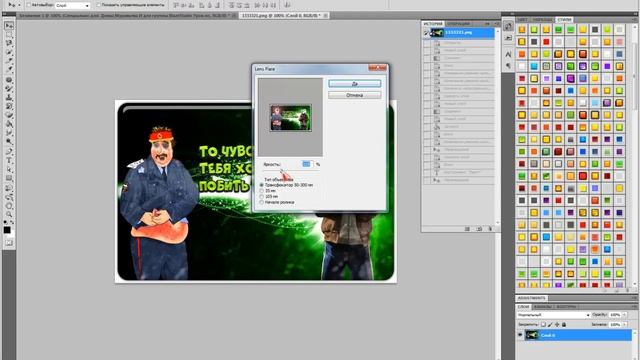Click the brightness percent input field
Image resolution: width=640 pixels, height=360 pixels.
click(x=307, y=164)
